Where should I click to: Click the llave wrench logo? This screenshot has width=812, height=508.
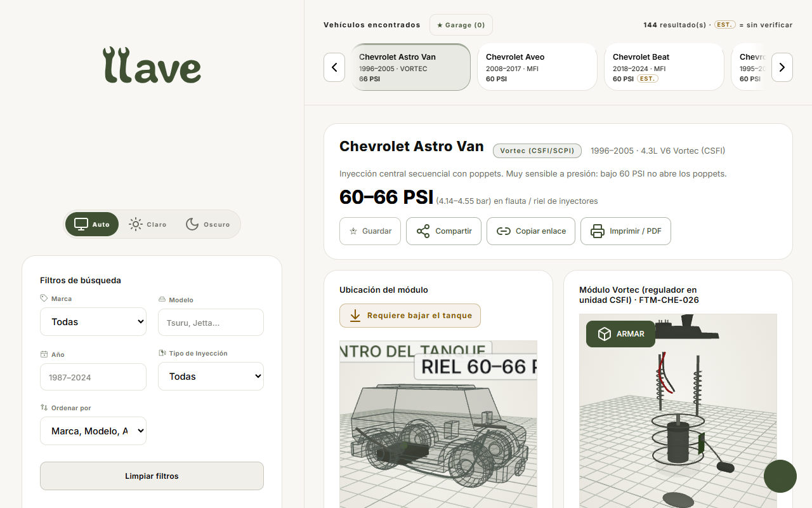(152, 65)
